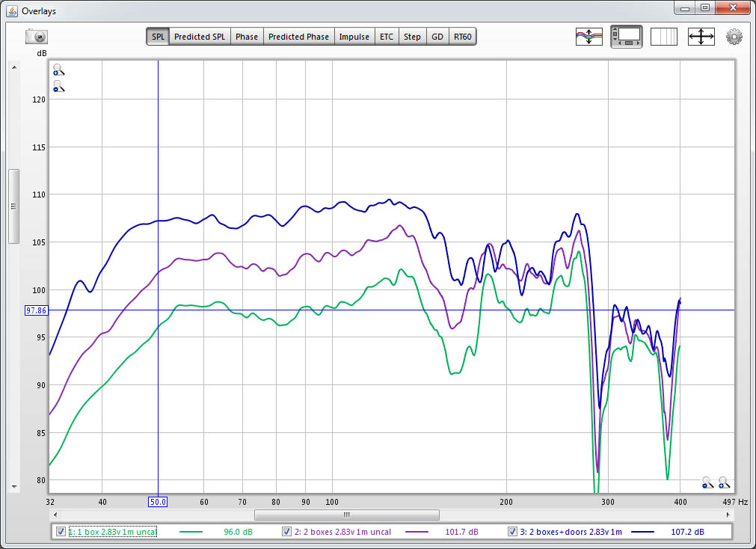The height and width of the screenshot is (549, 756).
Task: Click the vertical scrollbar up arrow
Action: click(x=14, y=67)
